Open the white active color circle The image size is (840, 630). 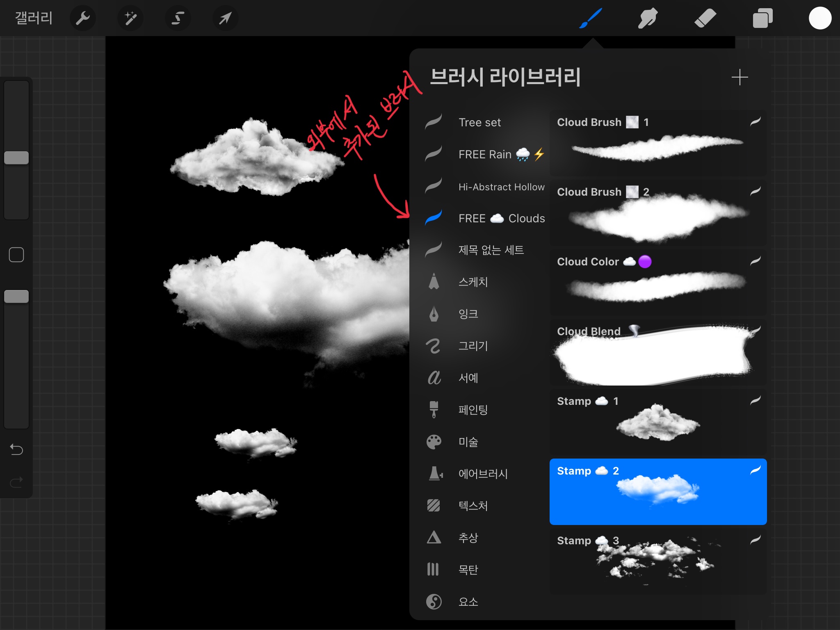point(819,18)
